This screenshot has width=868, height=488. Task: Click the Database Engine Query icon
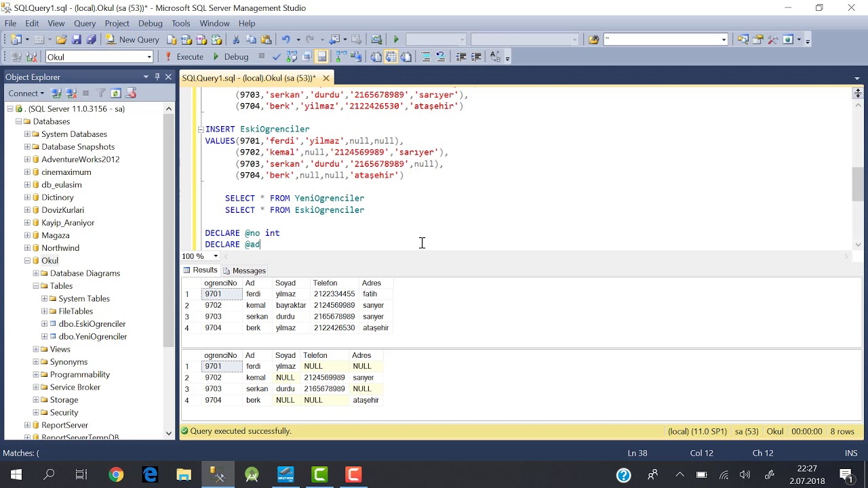(172, 39)
